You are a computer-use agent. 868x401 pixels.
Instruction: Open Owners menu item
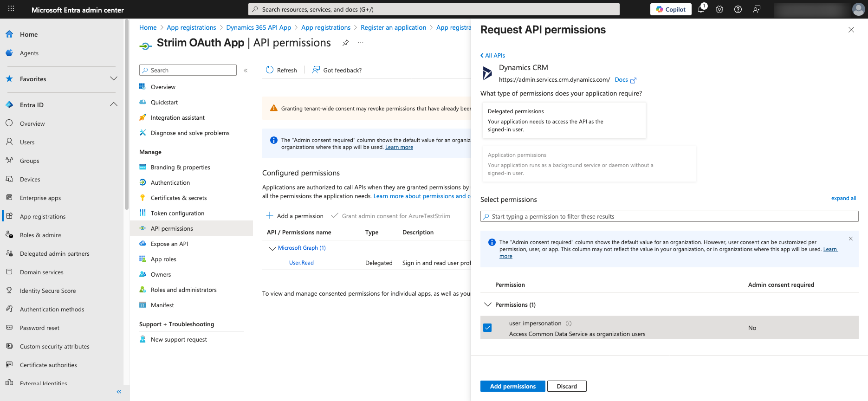(161, 275)
